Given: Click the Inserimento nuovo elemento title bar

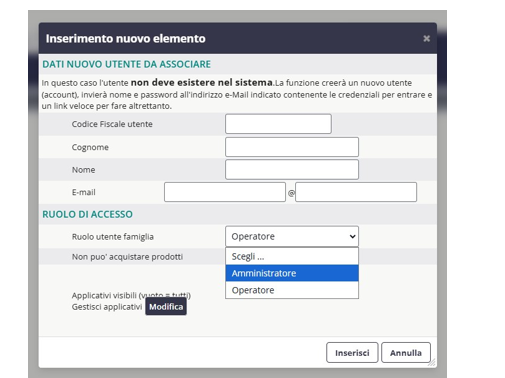Looking at the screenshot, I should point(238,38).
